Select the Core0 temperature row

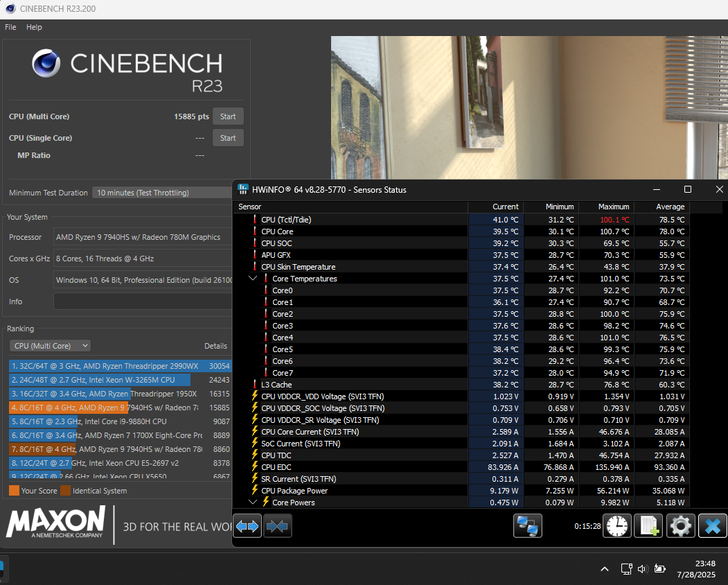[x=461, y=290]
